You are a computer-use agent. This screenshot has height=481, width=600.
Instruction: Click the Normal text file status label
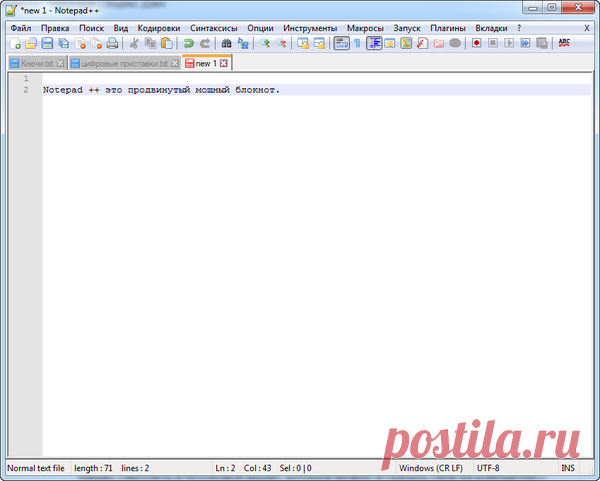point(36,468)
